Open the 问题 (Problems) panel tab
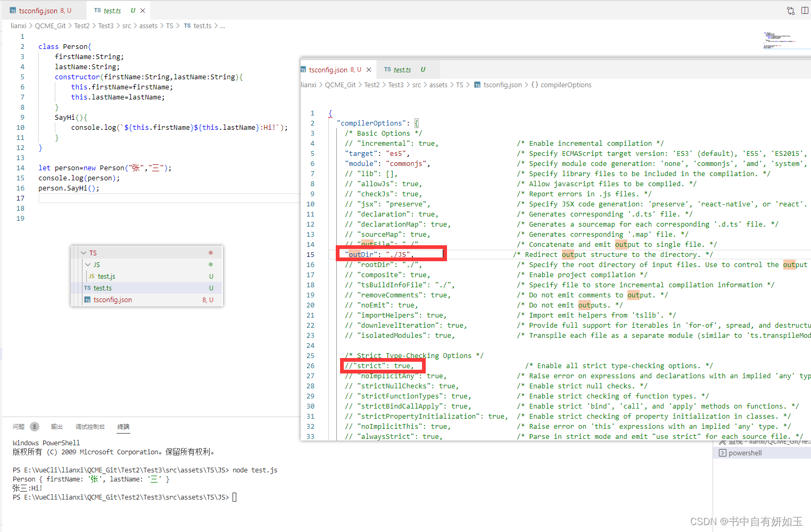Screen dimensions: 811x532 [19, 427]
